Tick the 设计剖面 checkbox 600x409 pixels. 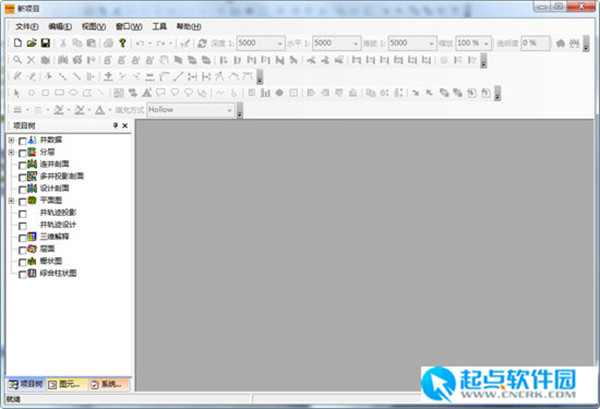point(23,189)
